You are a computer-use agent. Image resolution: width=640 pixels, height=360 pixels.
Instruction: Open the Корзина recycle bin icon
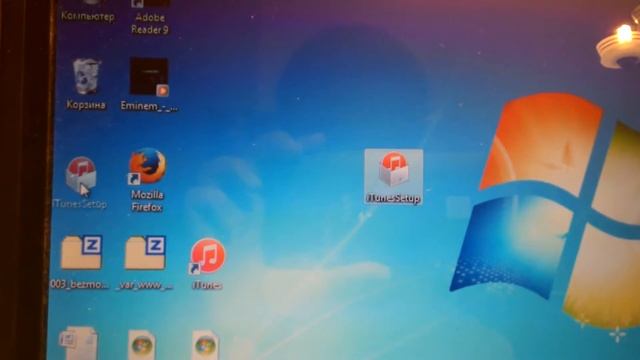tap(86, 84)
